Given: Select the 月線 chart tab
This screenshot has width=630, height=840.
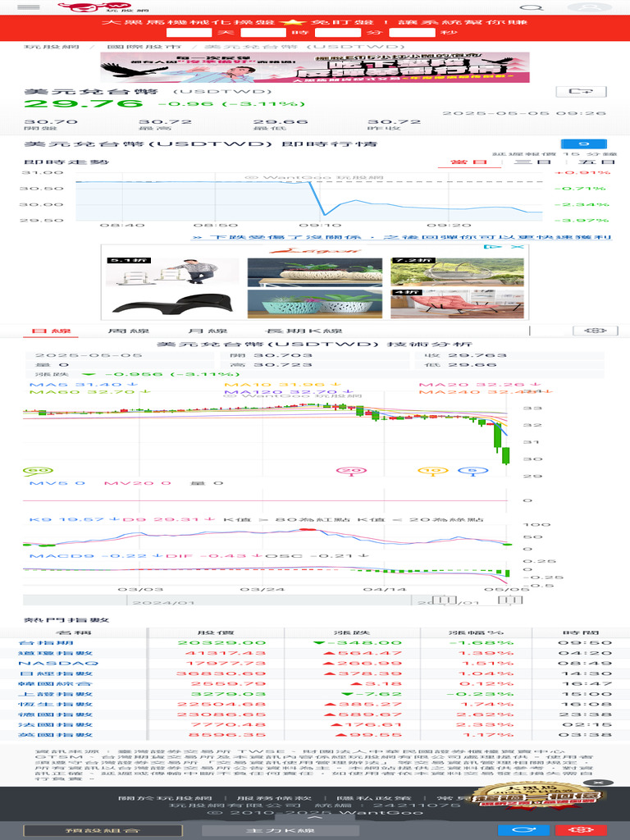Looking at the screenshot, I should [x=208, y=331].
